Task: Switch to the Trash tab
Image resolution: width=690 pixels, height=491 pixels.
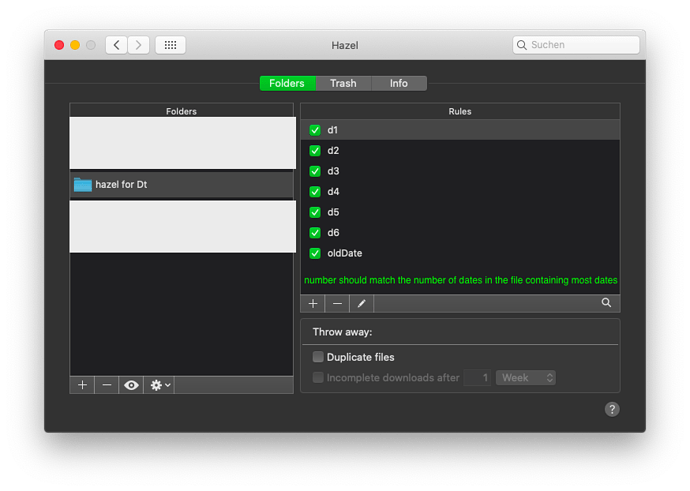Action: [x=343, y=83]
